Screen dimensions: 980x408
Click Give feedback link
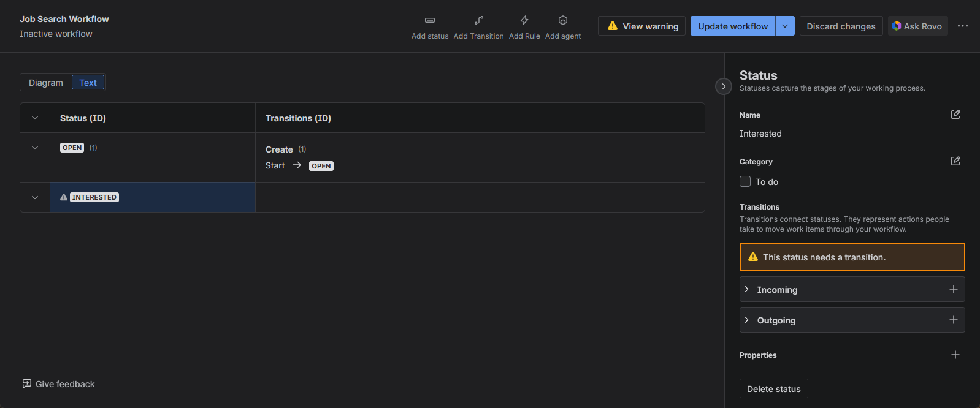pos(59,384)
